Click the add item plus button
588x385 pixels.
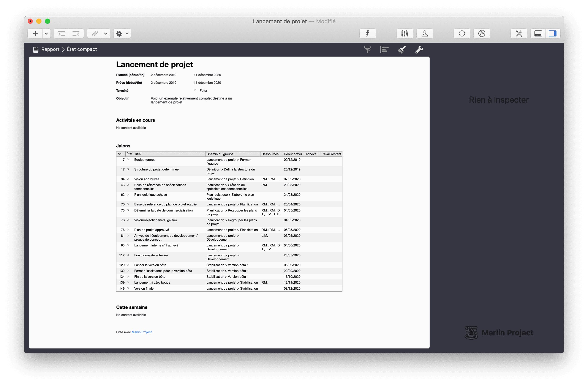point(35,34)
